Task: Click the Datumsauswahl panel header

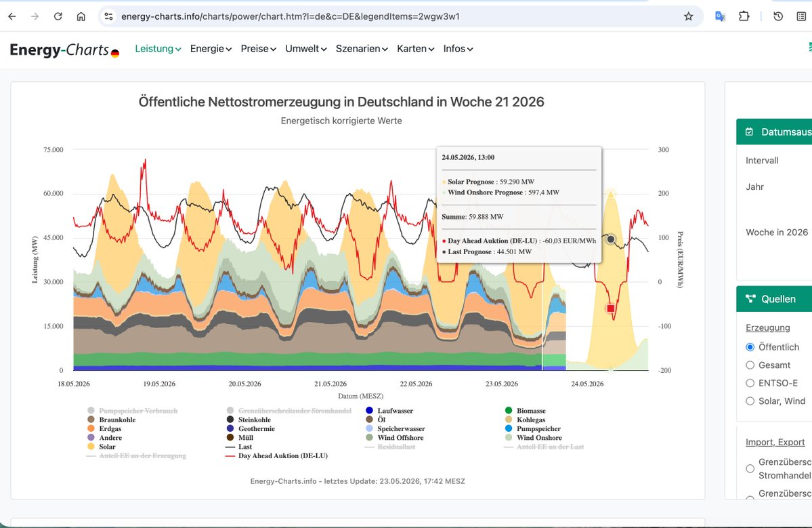Action: click(774, 131)
